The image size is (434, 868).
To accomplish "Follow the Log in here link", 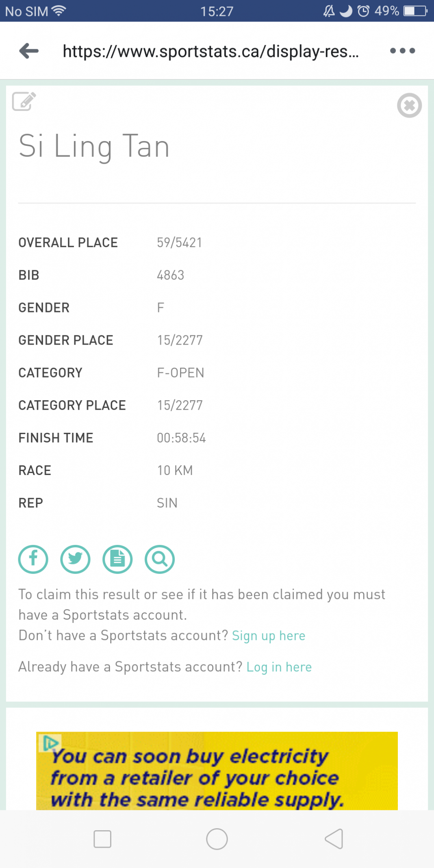I will coord(279,667).
